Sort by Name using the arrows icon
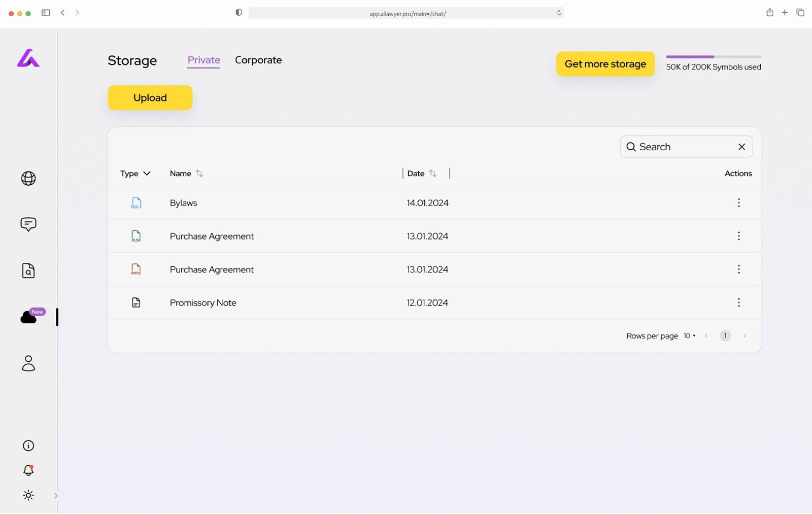Screen dimensions: 812x514 point(199,174)
